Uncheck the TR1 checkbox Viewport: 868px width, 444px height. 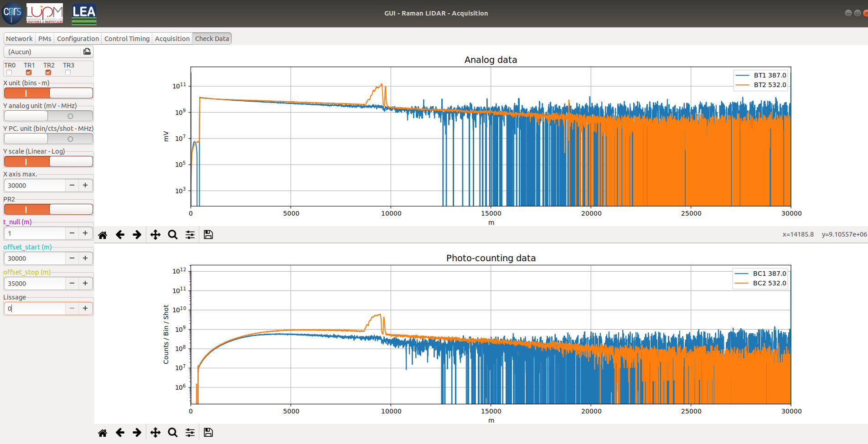coord(29,72)
